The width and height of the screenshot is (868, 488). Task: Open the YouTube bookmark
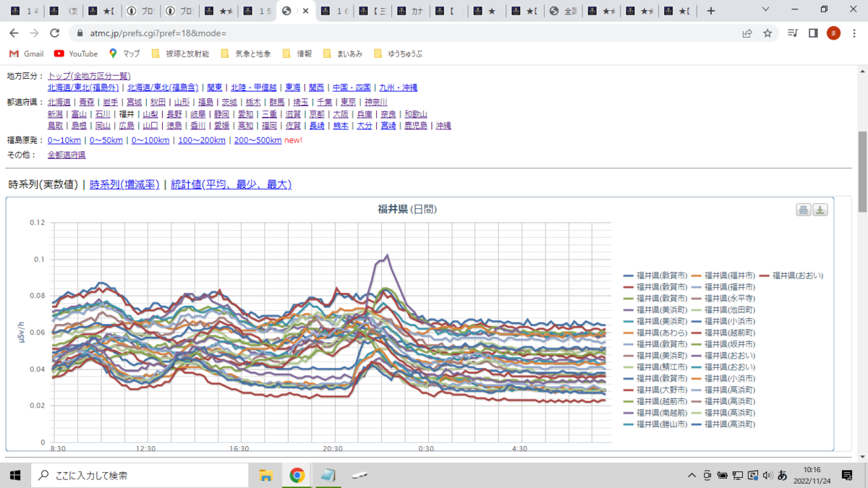[76, 53]
